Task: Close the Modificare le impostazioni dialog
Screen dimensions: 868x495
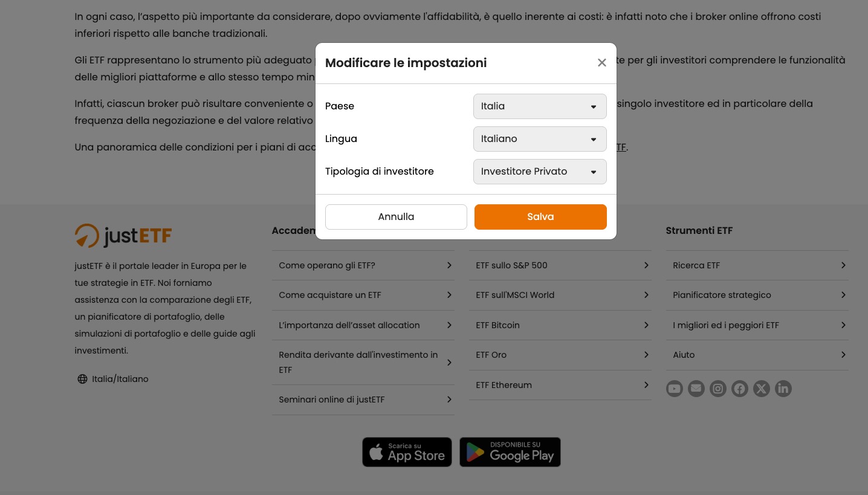Action: click(x=601, y=63)
